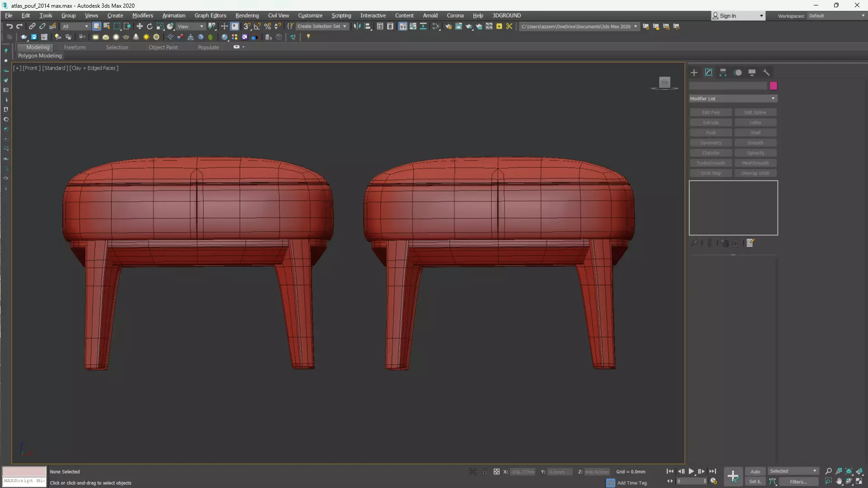Open the Rendering menu
The width and height of the screenshot is (868, 488).
pos(247,15)
